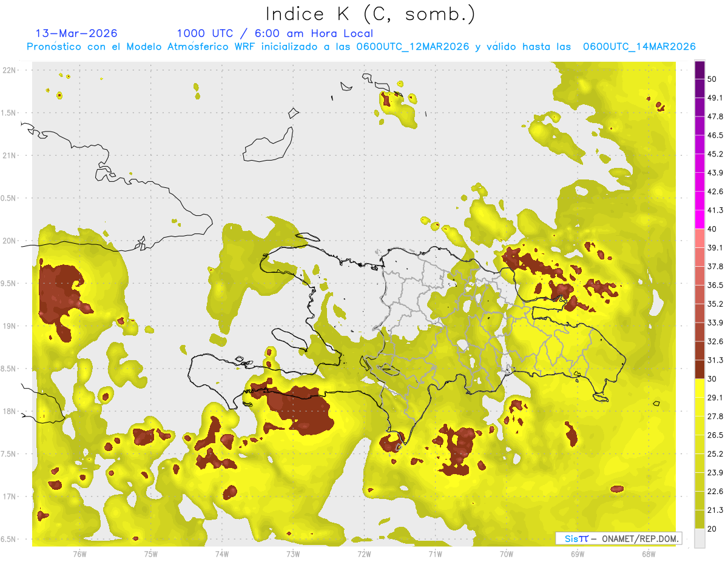728x562 pixels.
Task: Click the colorbar value "41.3"
Action: click(716, 210)
